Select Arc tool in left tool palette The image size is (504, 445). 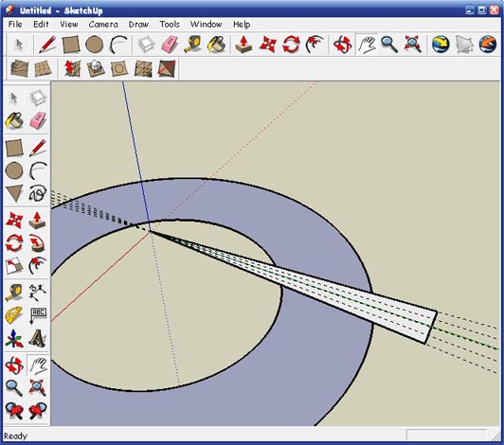coord(38,170)
